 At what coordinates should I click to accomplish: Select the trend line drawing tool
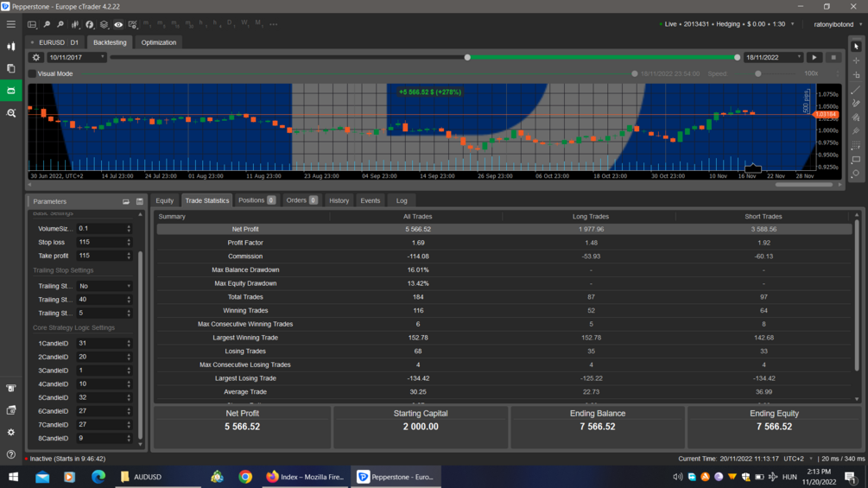coord(856,89)
